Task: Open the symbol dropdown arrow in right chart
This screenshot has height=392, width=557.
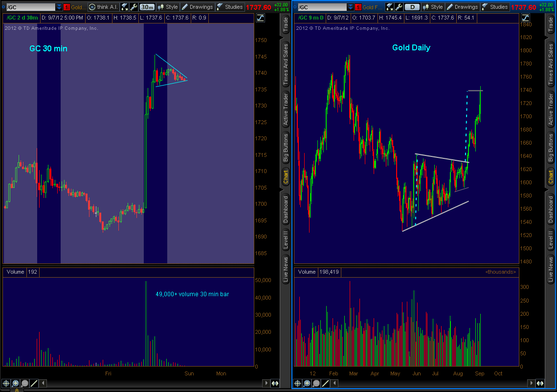Action: [350, 7]
